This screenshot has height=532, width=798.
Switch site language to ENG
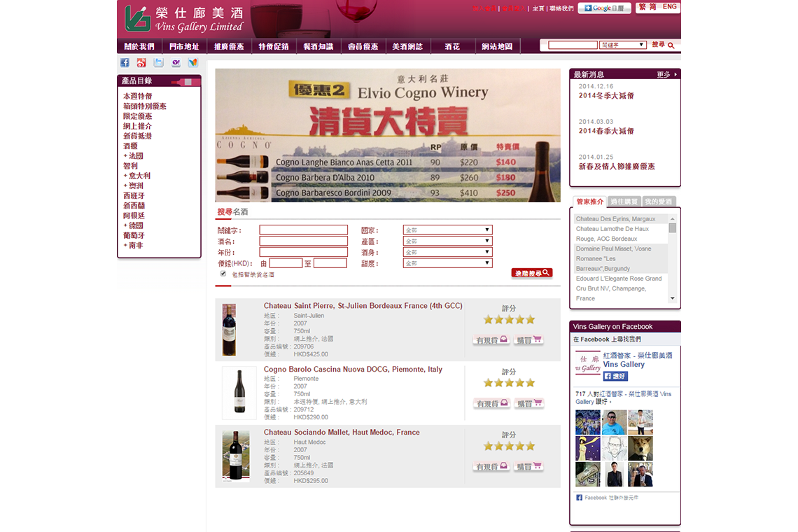(669, 6)
